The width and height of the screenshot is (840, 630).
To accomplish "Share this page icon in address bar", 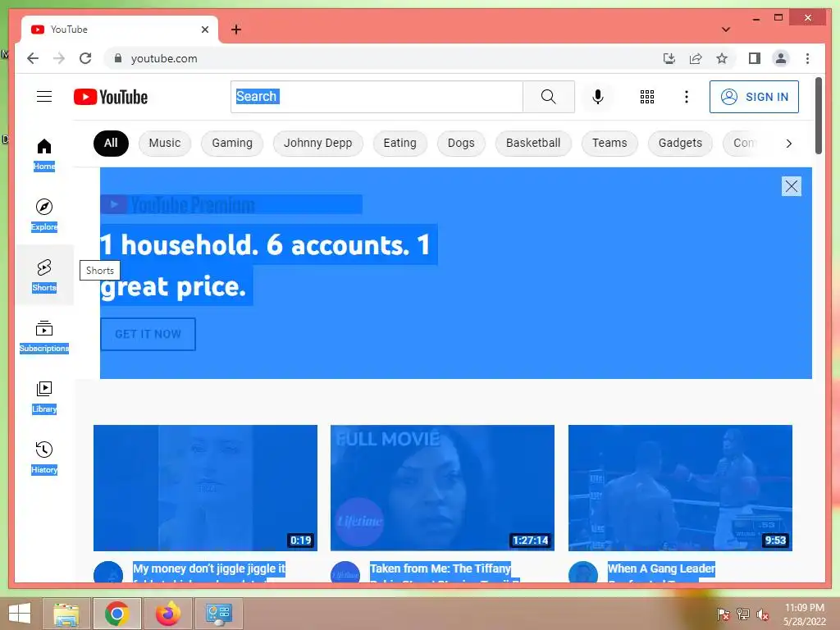I will tap(696, 58).
